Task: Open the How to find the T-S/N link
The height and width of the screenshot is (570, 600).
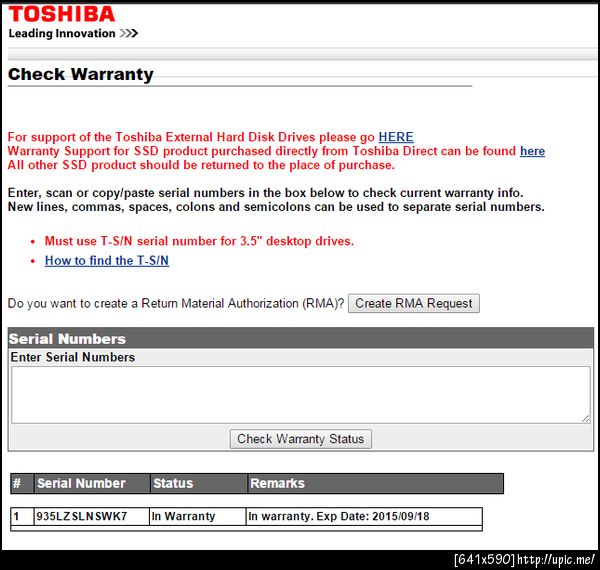Action: 107,261
